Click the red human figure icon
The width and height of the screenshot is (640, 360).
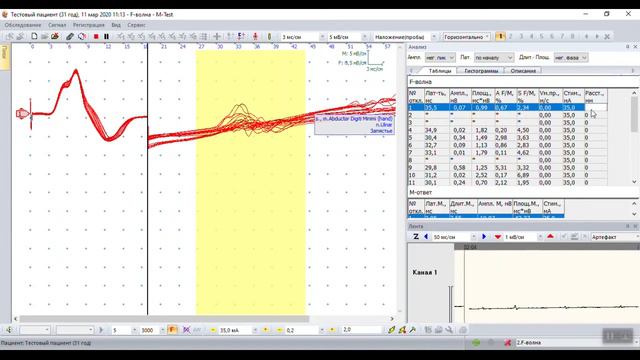[255, 36]
